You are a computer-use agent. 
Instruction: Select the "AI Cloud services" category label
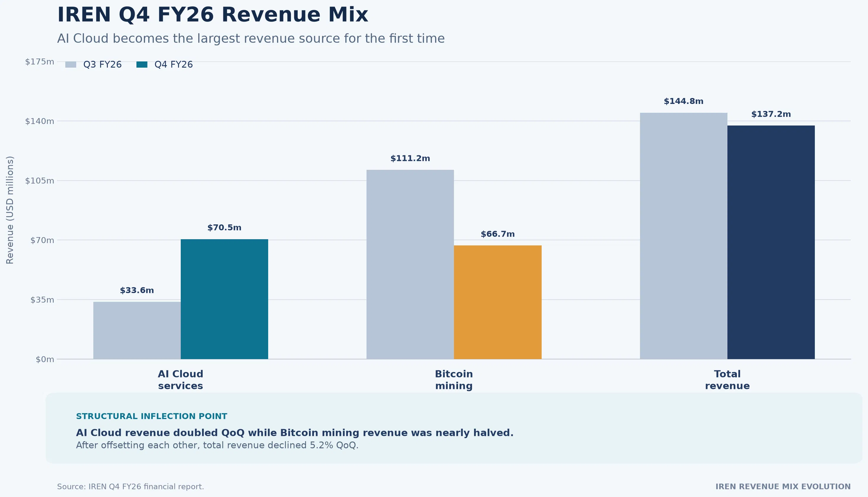pyautogui.click(x=180, y=380)
